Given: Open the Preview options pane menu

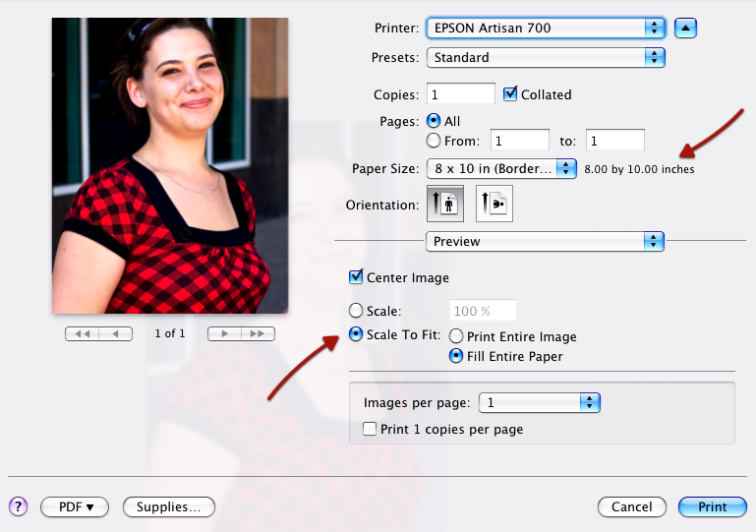Looking at the screenshot, I should (x=545, y=241).
